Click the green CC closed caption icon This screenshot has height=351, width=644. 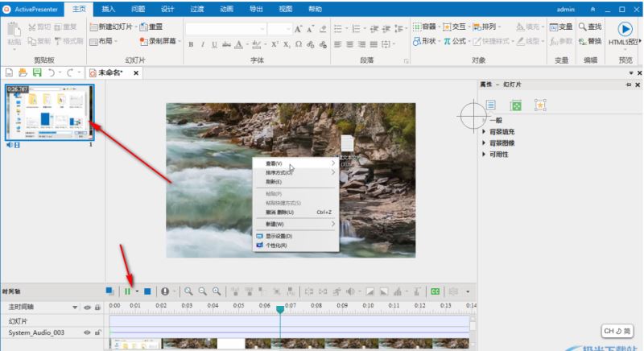click(435, 291)
